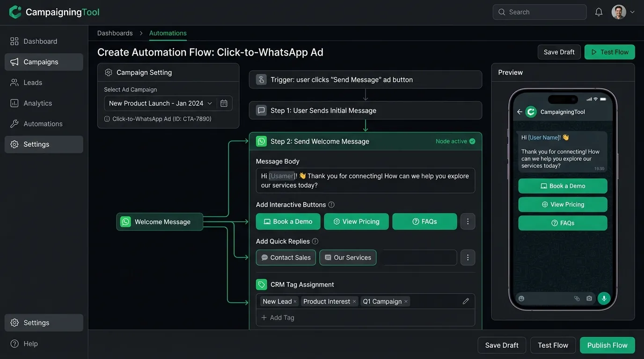The height and width of the screenshot is (359, 644).
Task: Click the Add Tag field
Action: (366, 318)
